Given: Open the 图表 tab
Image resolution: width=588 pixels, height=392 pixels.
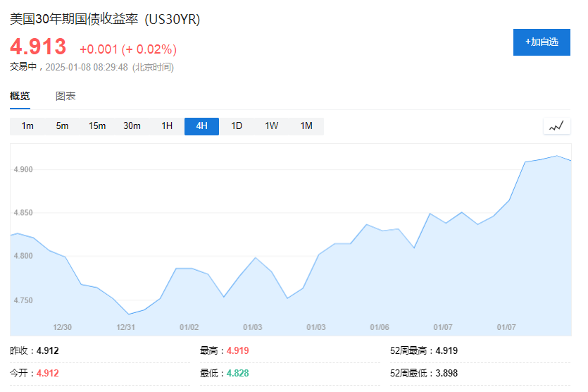Looking at the screenshot, I should 65,97.
